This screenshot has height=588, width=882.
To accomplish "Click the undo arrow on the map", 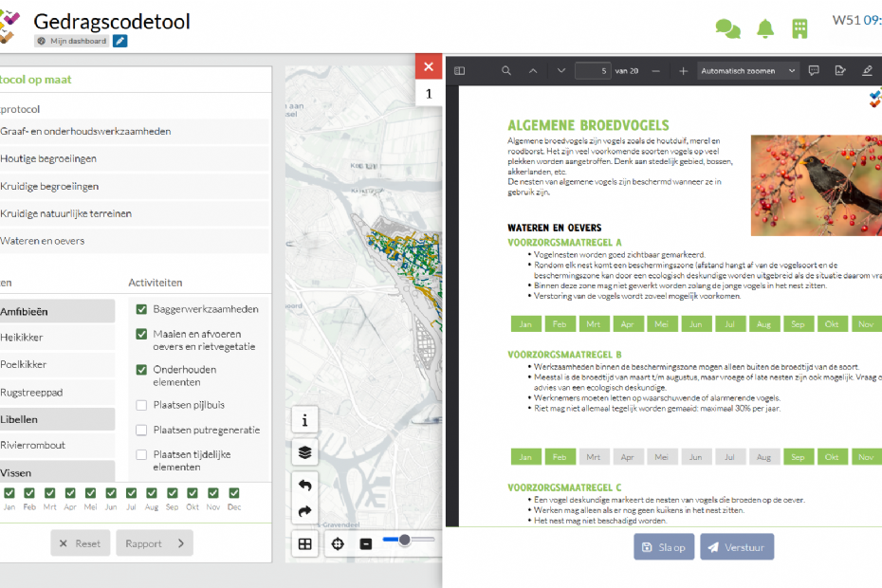I will click(304, 486).
